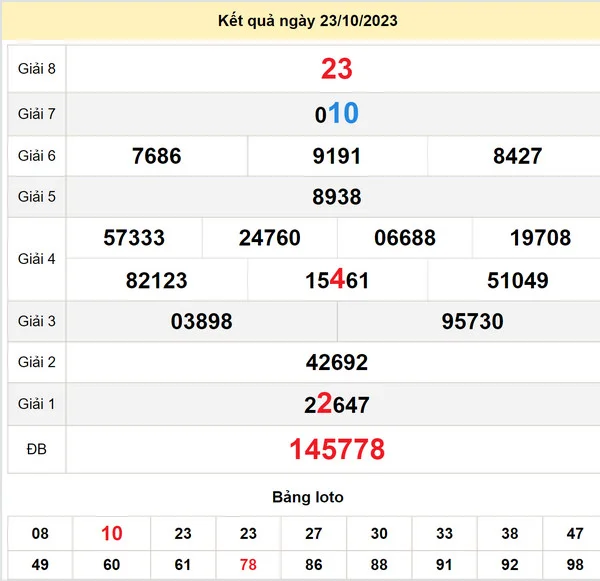Click Giải 4 number 19708

coord(540,238)
